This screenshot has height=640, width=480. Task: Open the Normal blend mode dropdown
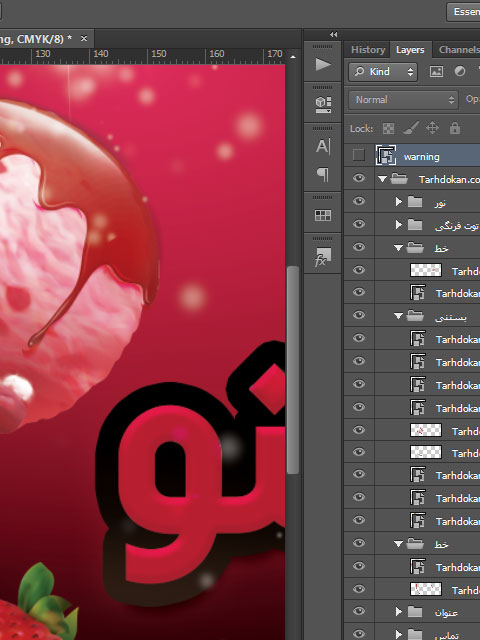click(x=403, y=100)
